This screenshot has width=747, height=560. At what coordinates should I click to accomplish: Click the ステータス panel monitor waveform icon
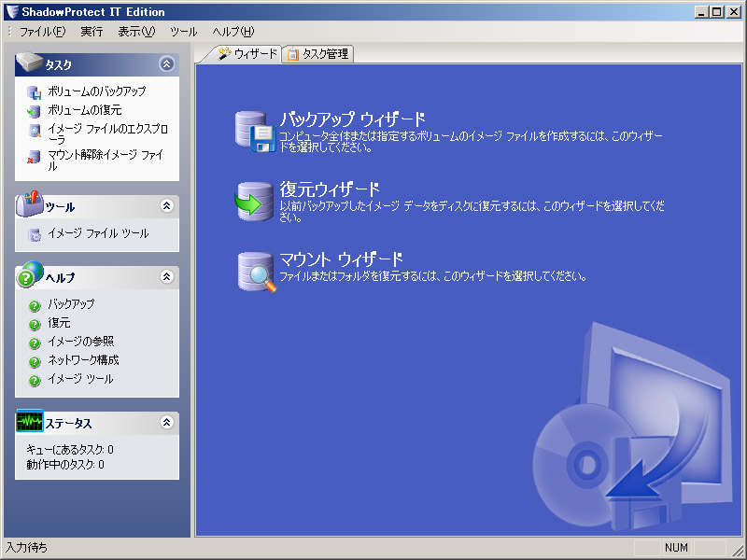[30, 421]
